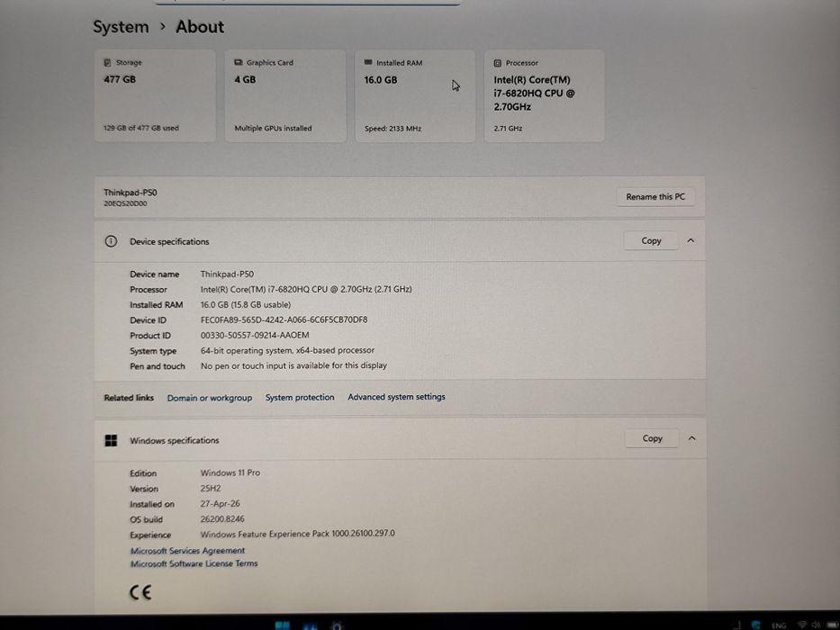840x630 pixels.
Task: Go back to System in breadcrumb
Action: pos(121,27)
